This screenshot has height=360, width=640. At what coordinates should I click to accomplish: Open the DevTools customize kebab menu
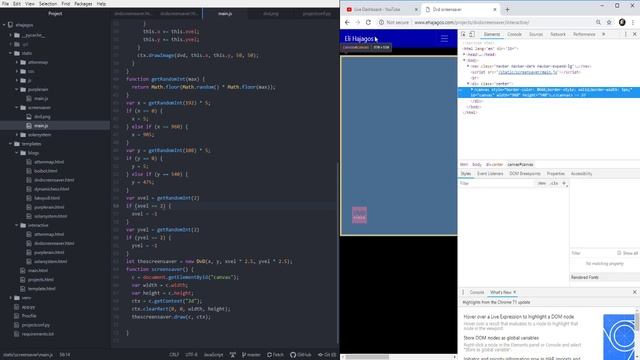tap(625, 34)
